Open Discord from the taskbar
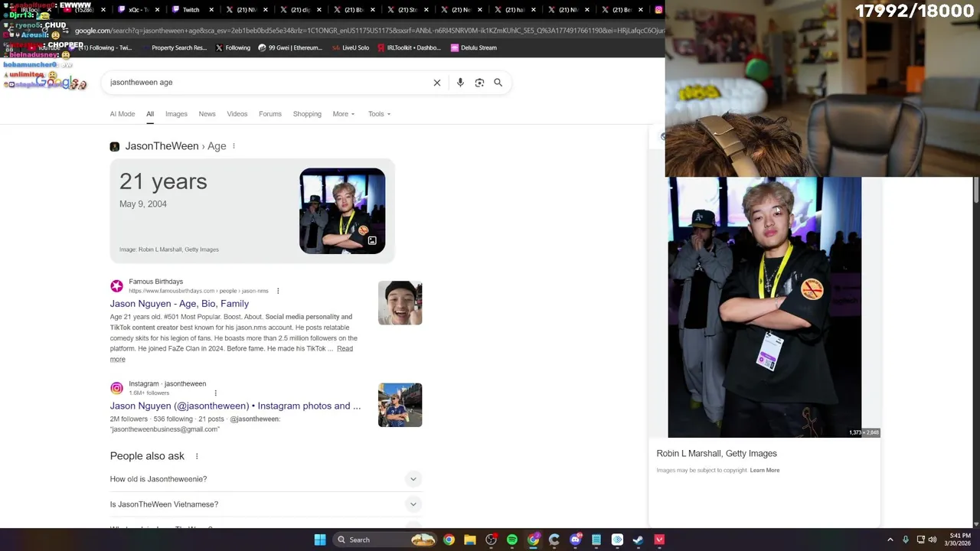The image size is (980, 551). click(x=575, y=540)
